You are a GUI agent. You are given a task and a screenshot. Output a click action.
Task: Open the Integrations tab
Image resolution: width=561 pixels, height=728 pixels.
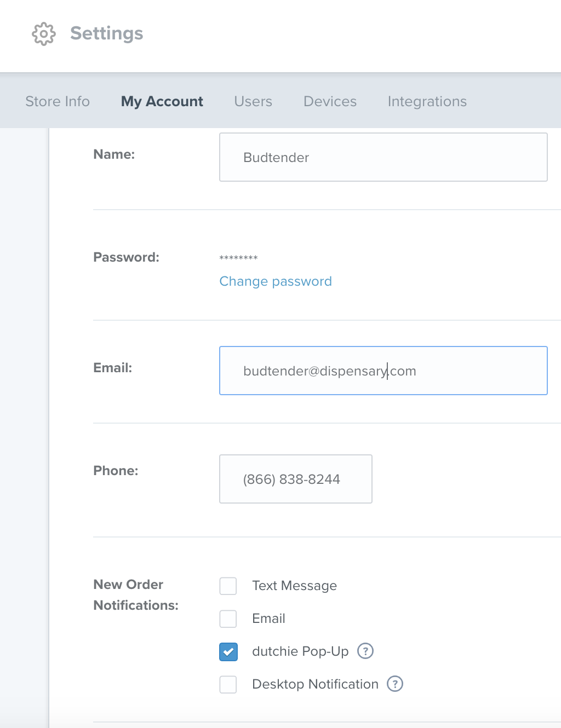click(x=427, y=101)
